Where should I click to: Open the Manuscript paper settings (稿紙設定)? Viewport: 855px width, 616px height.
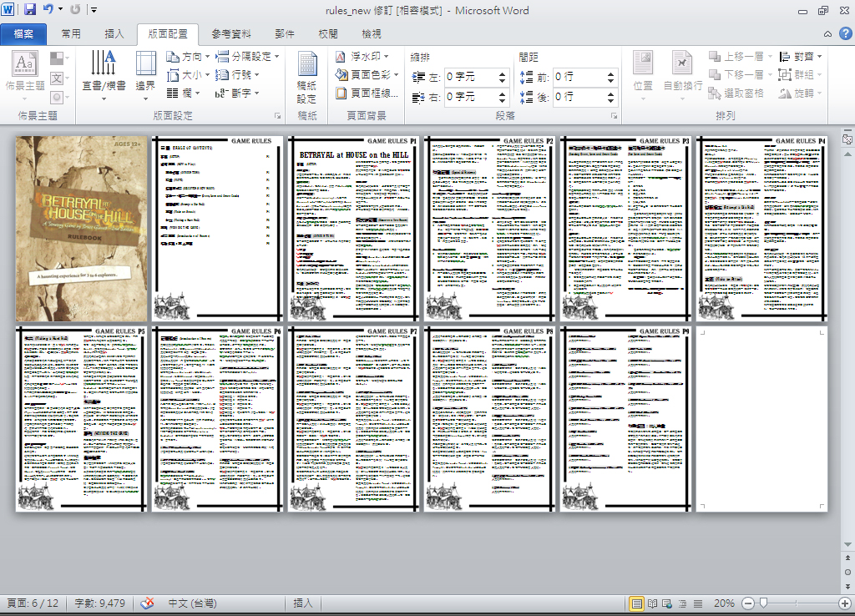[x=307, y=76]
